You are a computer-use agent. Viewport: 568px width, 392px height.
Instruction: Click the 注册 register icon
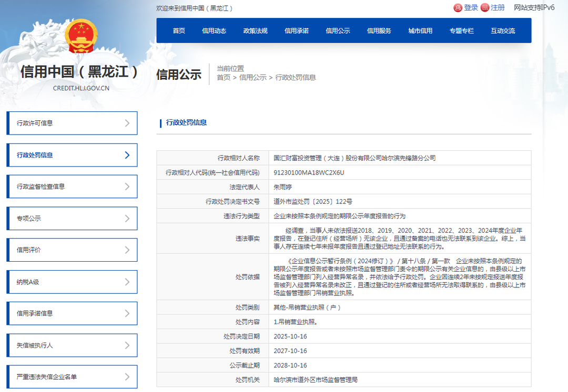(484, 7)
